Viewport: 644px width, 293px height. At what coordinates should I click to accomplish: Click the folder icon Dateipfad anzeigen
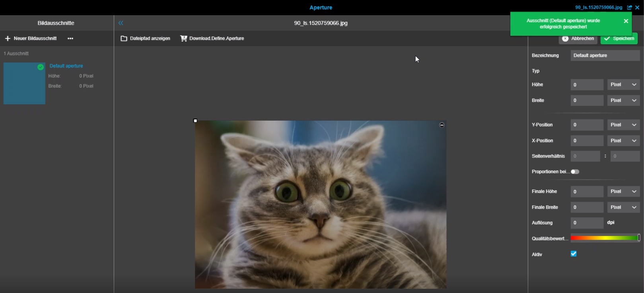[x=124, y=39]
